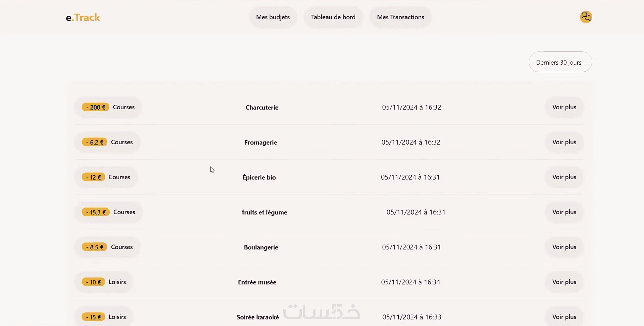Screen dimensions: 644x326
Task: Select the -12 € Courses tag
Action: [x=106, y=177]
